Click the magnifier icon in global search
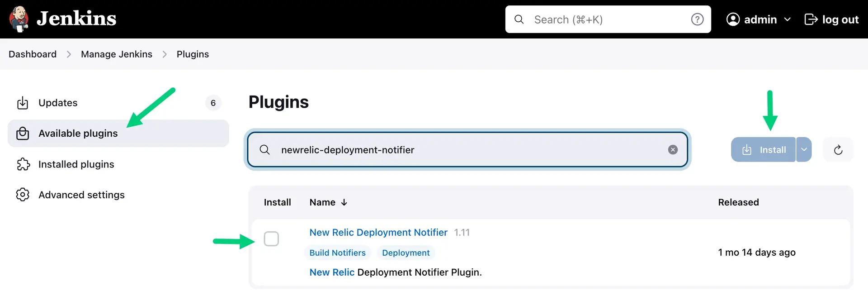This screenshot has width=868, height=301. [x=519, y=19]
